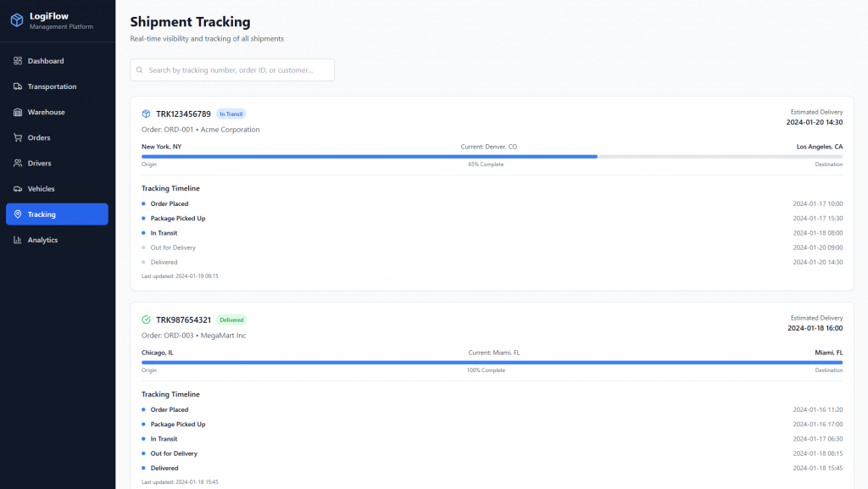Open the Tracking menu item
Image resolution: width=868 pixels, height=489 pixels.
pos(57,214)
